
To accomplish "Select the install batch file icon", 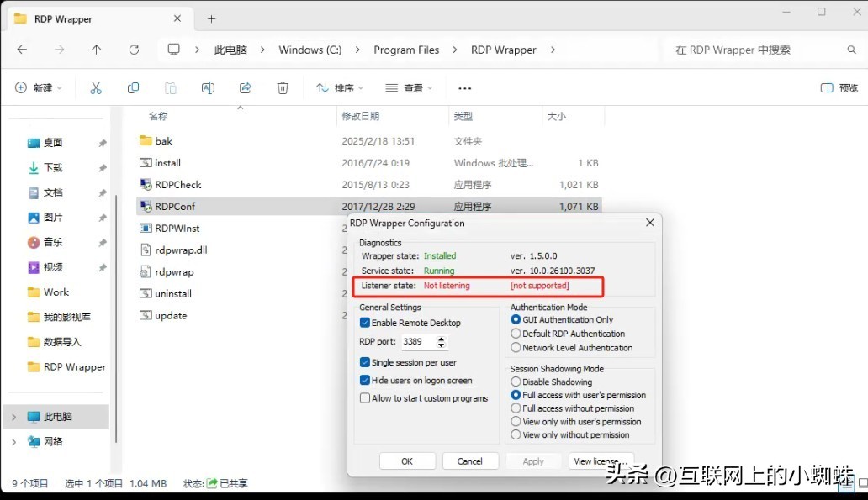I will 146,163.
